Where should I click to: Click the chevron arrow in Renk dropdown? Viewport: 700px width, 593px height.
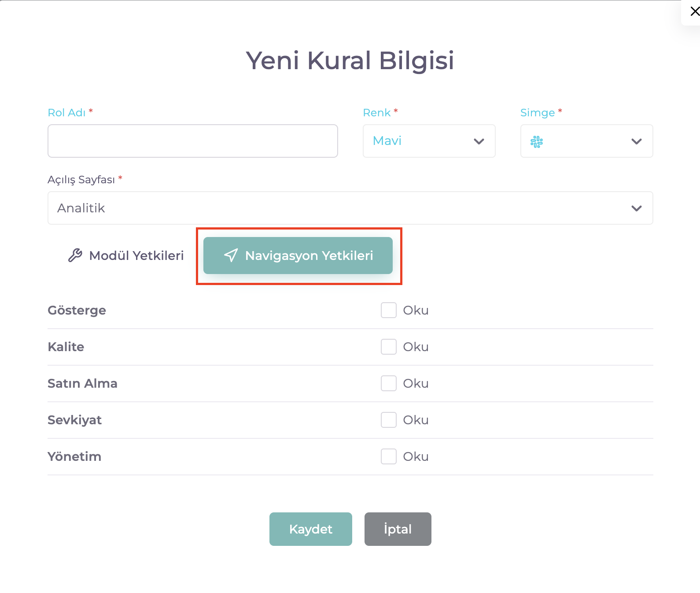tap(479, 141)
